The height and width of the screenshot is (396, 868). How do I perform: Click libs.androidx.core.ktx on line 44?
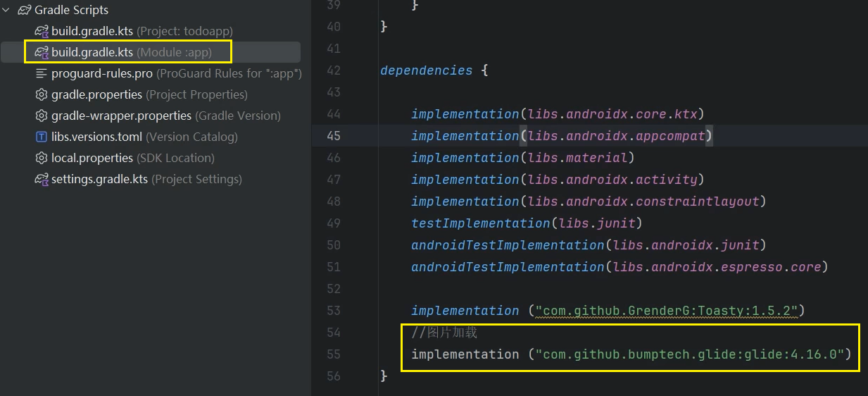[x=612, y=114]
